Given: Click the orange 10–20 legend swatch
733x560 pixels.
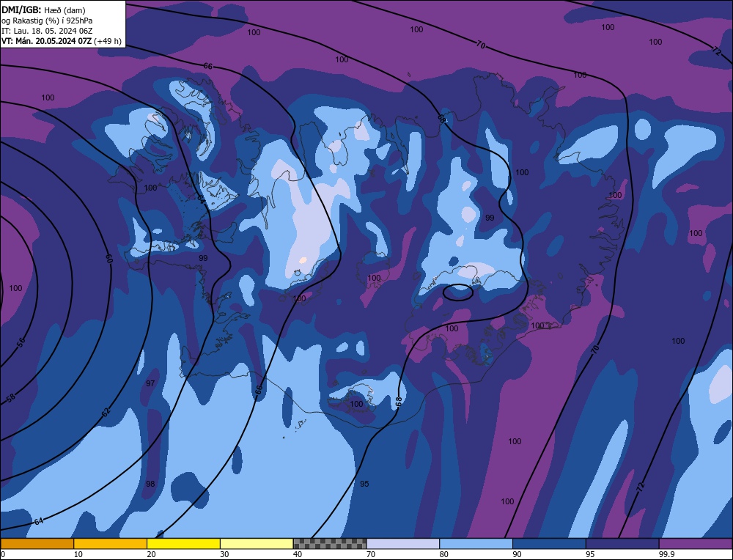Looking at the screenshot, I should 111,543.
